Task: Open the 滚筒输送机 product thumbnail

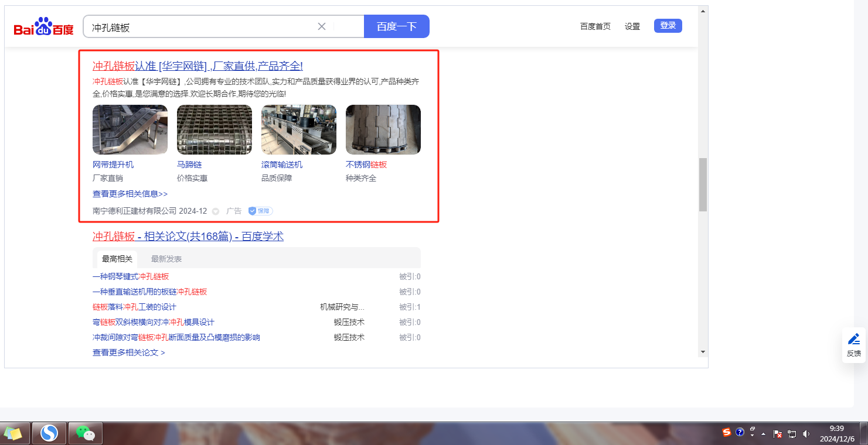Action: 299,129
